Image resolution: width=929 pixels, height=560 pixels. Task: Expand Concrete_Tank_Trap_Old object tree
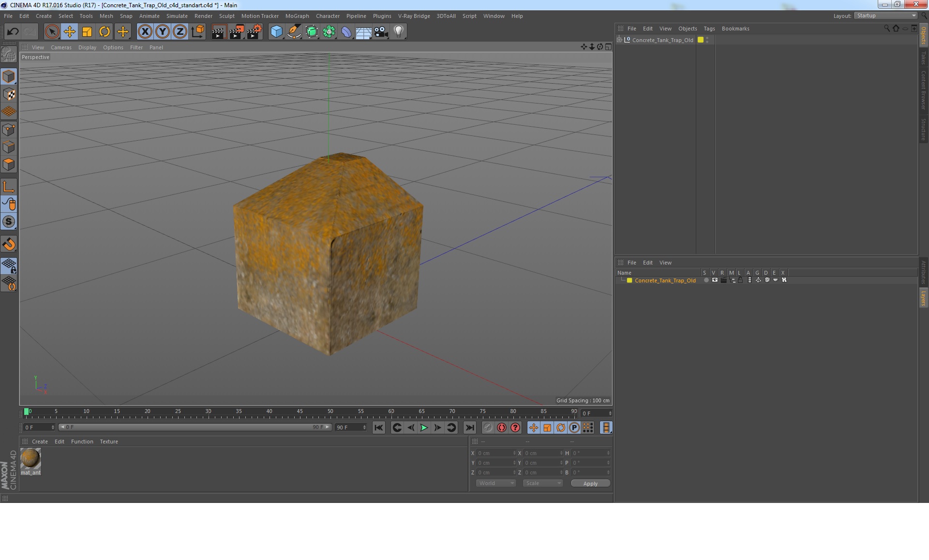click(619, 40)
